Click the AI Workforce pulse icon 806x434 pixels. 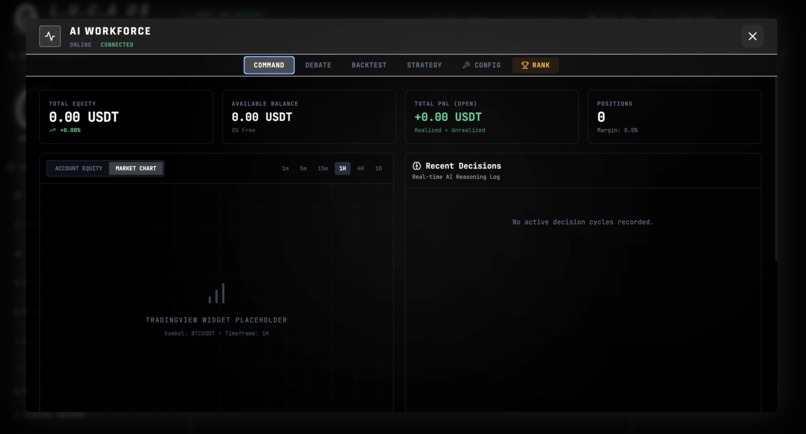[x=50, y=36]
